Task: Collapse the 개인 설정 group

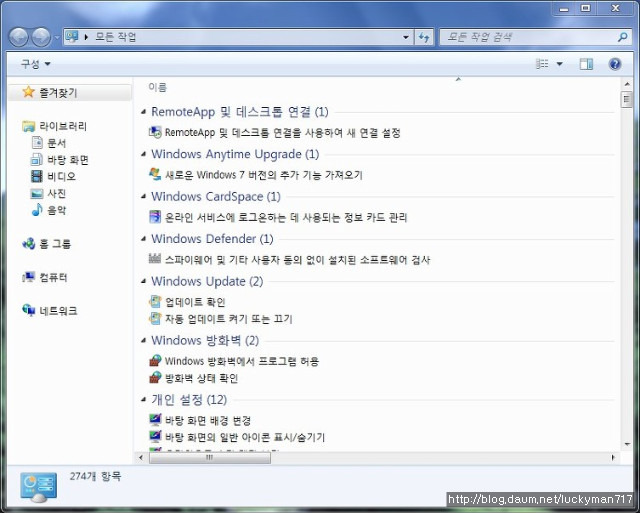Action: (x=143, y=400)
